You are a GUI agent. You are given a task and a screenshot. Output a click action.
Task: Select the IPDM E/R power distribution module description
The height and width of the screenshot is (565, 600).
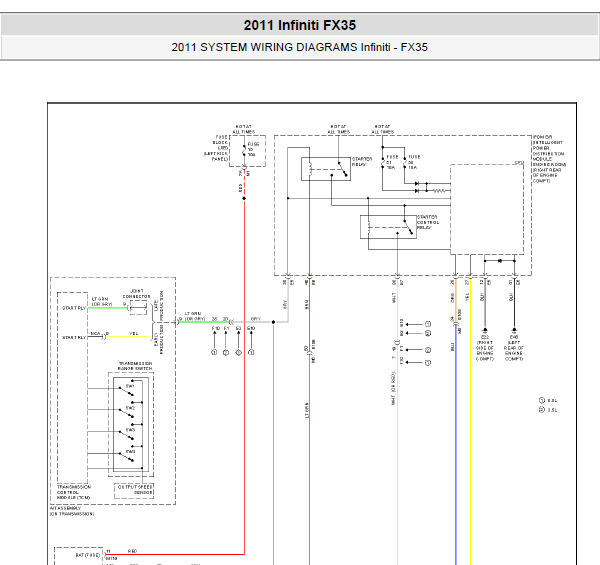click(549, 159)
